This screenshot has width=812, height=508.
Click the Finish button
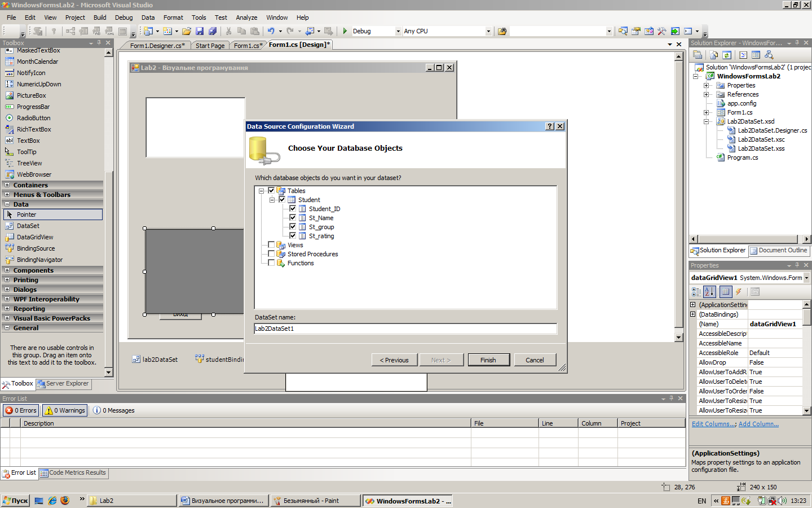tap(488, 360)
